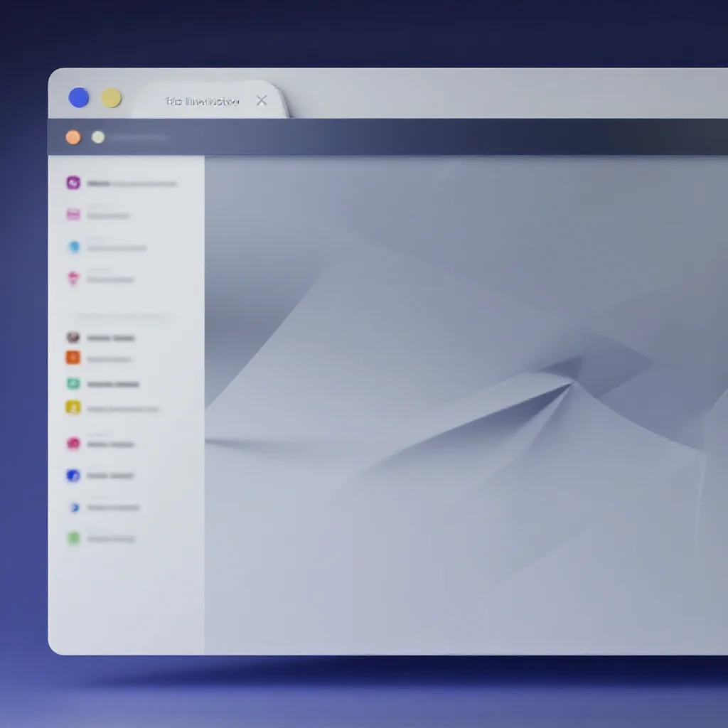This screenshot has height=728, width=728.
Task: Choose the royal blue round sidebar icon
Action: tap(73, 476)
